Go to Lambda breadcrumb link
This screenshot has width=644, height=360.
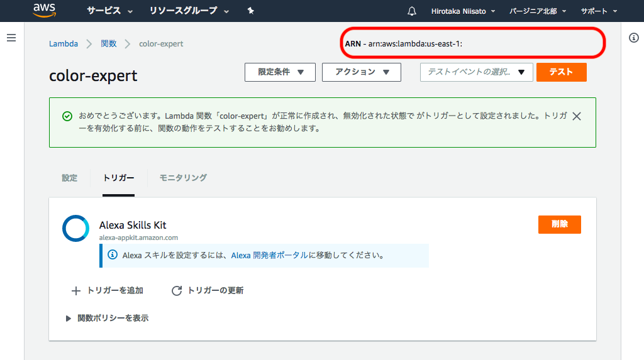tap(64, 43)
